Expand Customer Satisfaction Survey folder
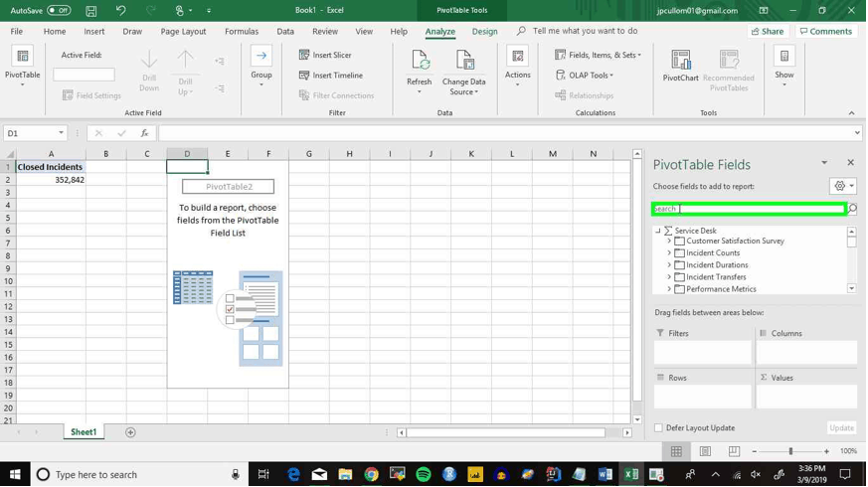This screenshot has height=487, width=868. pos(669,241)
